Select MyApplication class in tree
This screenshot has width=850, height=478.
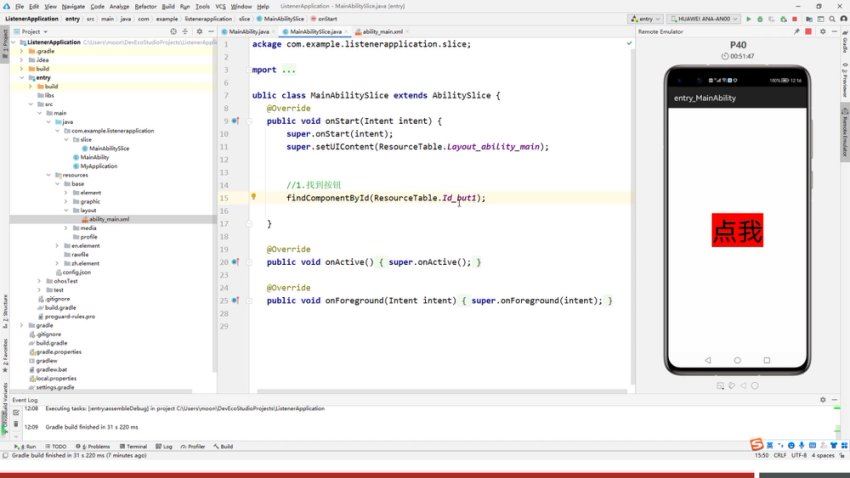[x=99, y=166]
